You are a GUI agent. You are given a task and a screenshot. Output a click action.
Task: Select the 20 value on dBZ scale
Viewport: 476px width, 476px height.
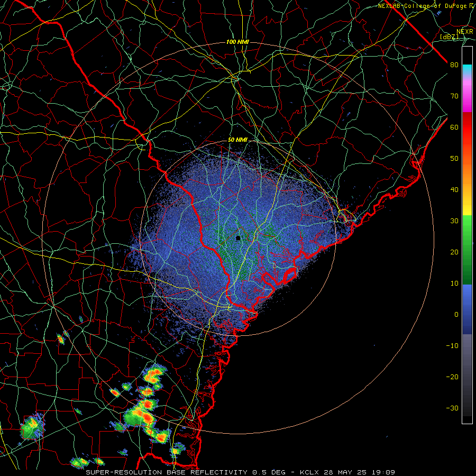point(454,252)
